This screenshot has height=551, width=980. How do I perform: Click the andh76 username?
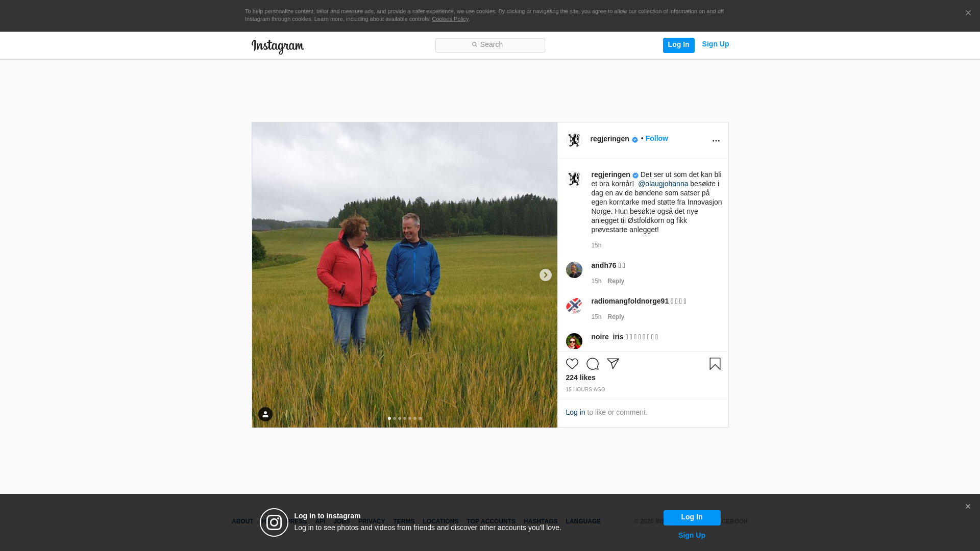[x=603, y=265]
